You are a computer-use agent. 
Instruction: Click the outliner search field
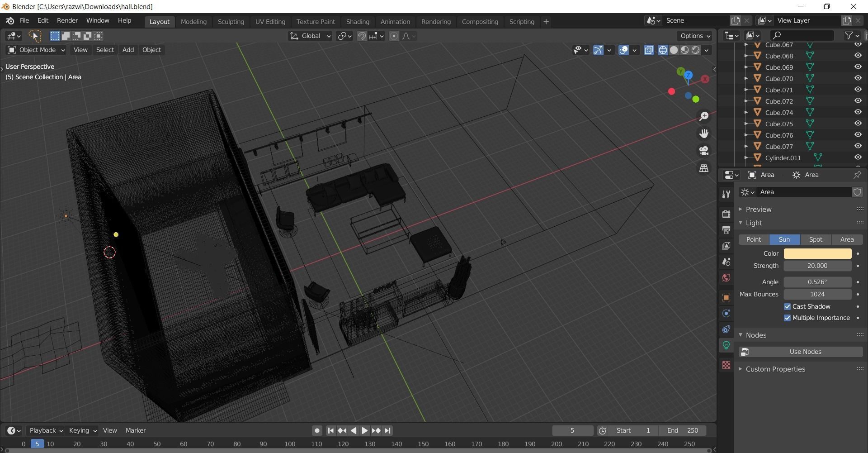pos(802,35)
